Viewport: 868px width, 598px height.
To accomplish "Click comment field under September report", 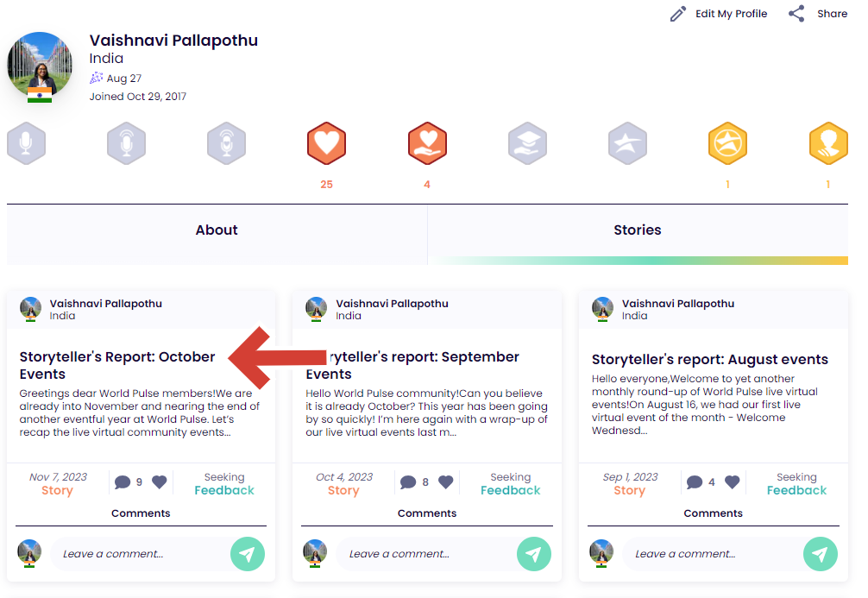I will click(x=425, y=554).
